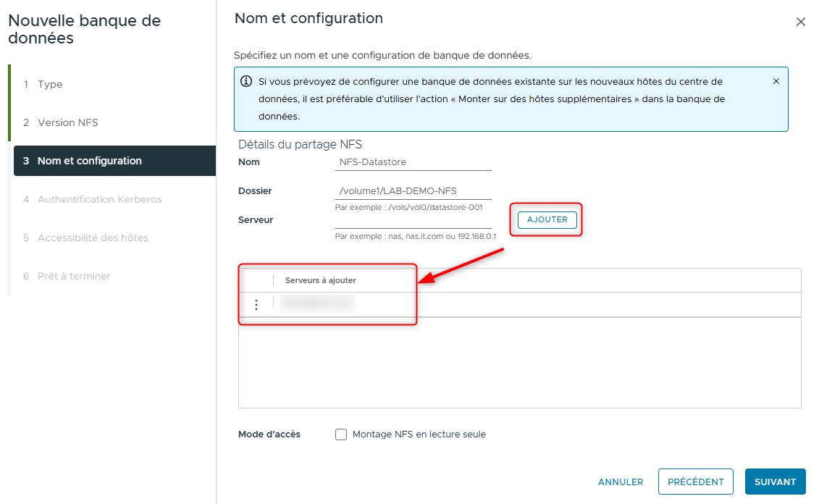Select step 4 Authentification Kerberos
819x504 pixels.
coord(99,199)
